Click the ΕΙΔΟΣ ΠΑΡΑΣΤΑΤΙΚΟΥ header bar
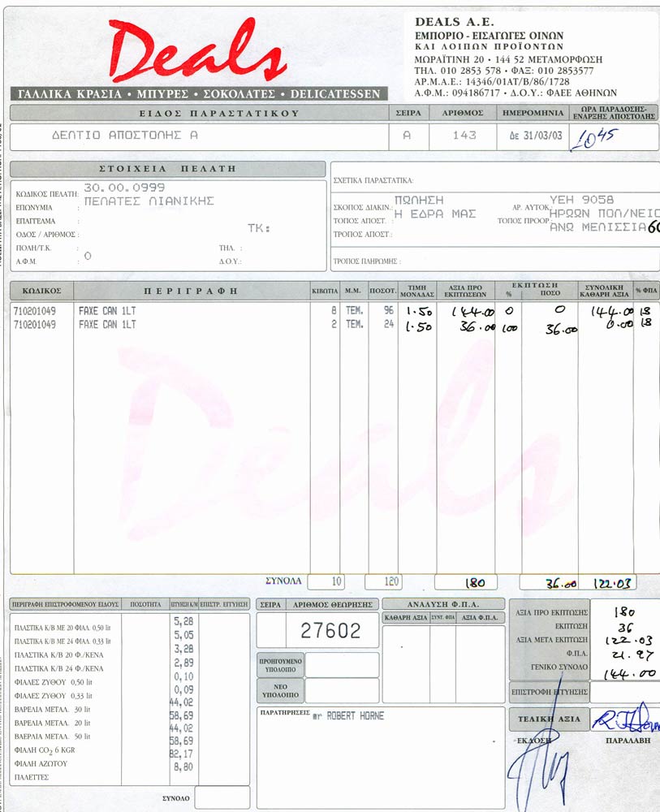The width and height of the screenshot is (660, 812). click(x=199, y=113)
